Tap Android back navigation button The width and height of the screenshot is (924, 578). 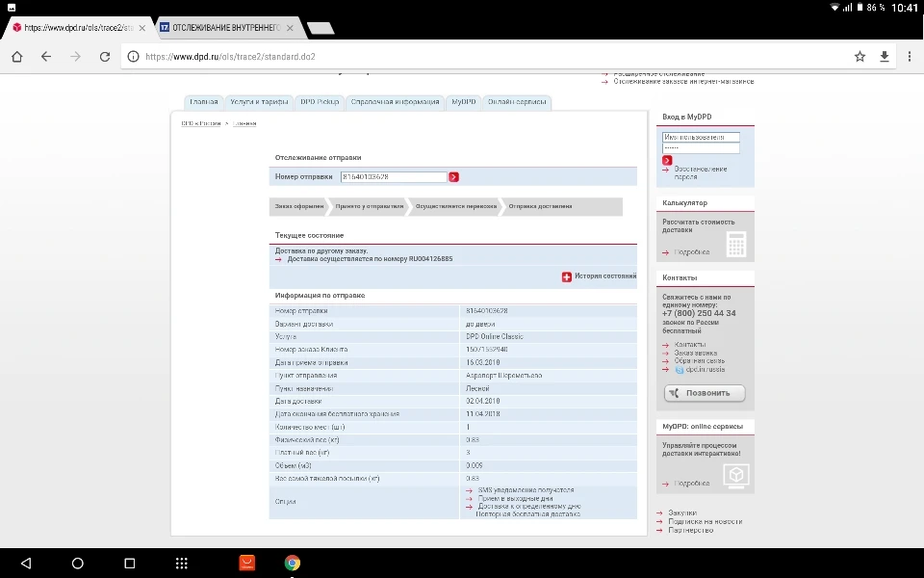pyautogui.click(x=26, y=564)
